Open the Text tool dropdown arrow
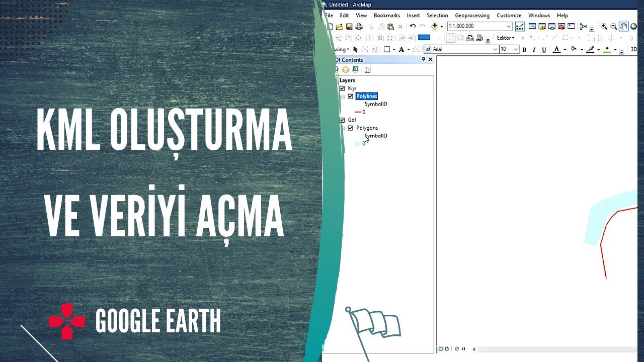Screen dimensions: 644x362 pyautogui.click(x=409, y=49)
